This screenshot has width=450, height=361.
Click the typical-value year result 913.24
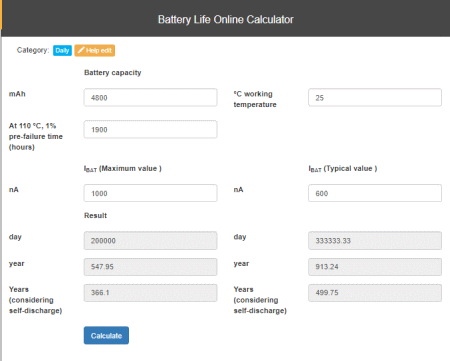[375, 267]
